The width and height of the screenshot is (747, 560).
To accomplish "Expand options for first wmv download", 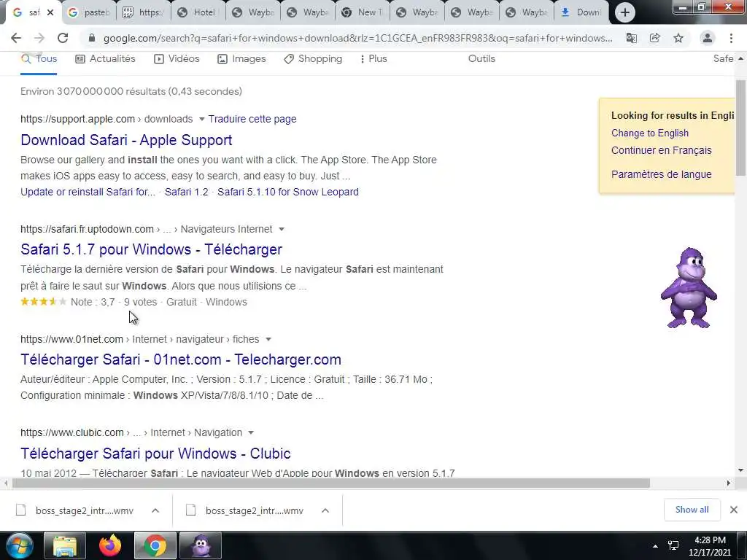I will (155, 510).
